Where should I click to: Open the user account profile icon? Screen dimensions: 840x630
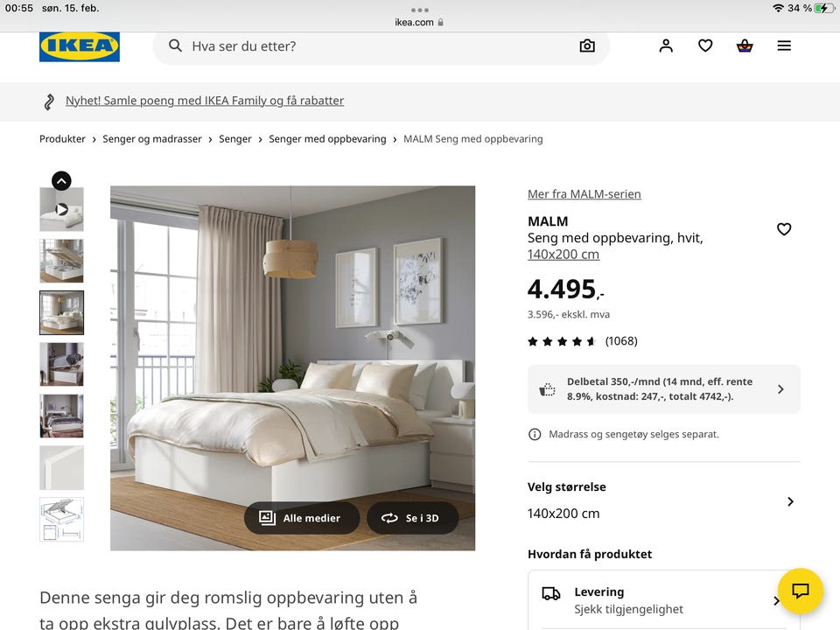click(x=666, y=46)
